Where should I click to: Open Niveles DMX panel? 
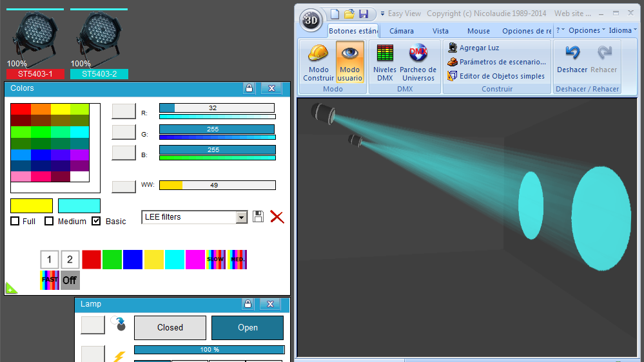click(385, 62)
